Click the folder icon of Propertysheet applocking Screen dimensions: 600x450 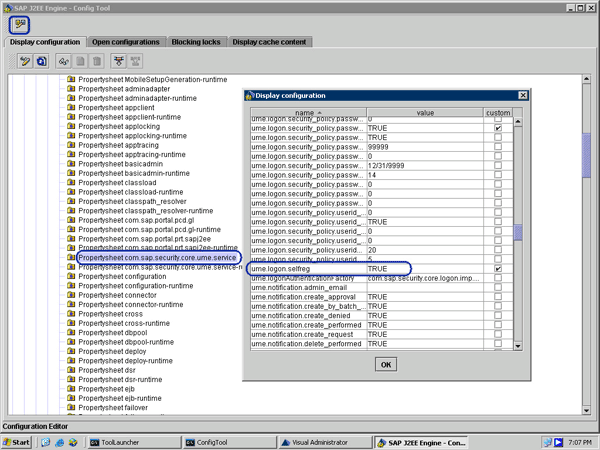pos(71,126)
